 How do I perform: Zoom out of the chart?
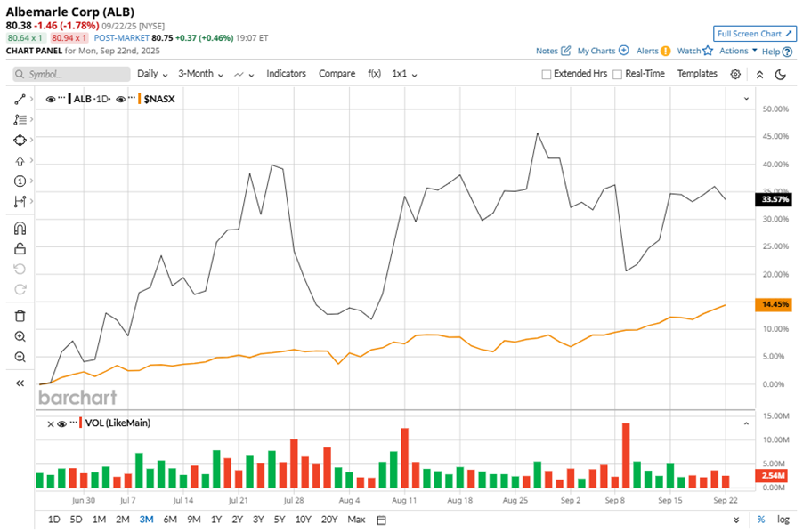[x=20, y=357]
